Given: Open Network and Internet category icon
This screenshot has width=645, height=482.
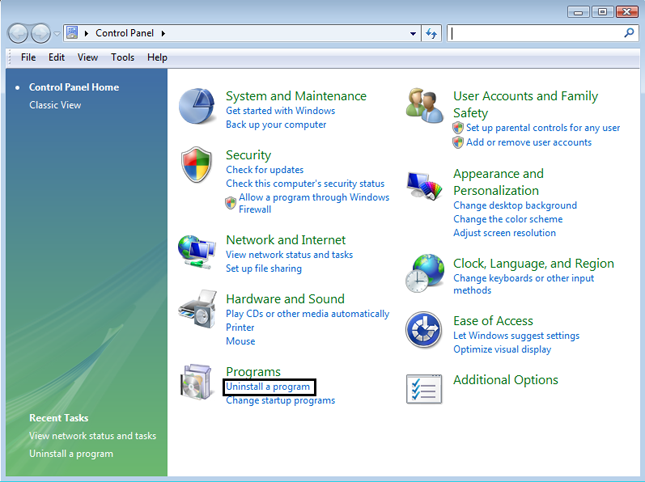Looking at the screenshot, I should [x=197, y=250].
